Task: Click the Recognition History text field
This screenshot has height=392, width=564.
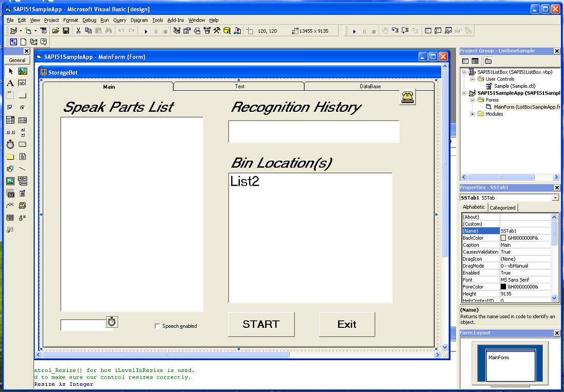Action: [314, 131]
